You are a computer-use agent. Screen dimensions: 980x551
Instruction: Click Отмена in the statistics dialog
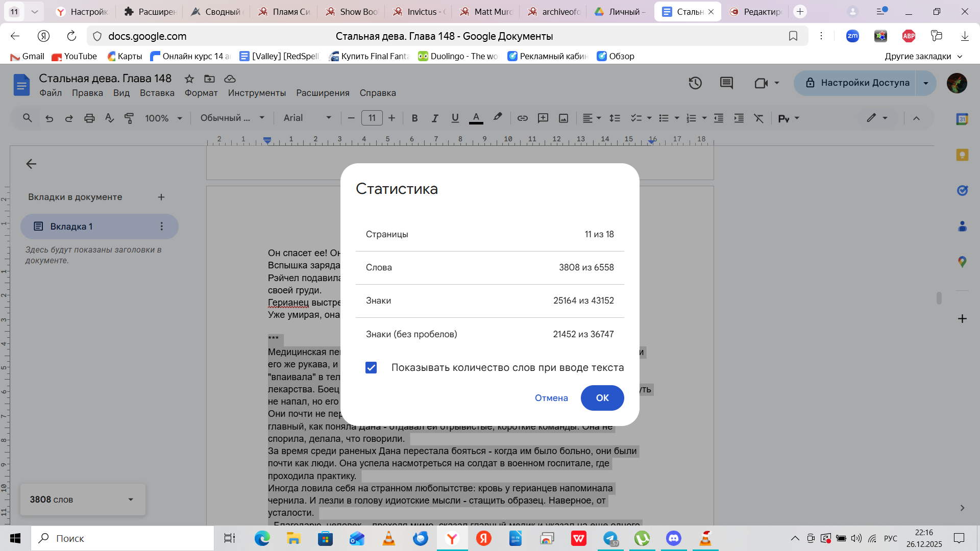pos(551,398)
